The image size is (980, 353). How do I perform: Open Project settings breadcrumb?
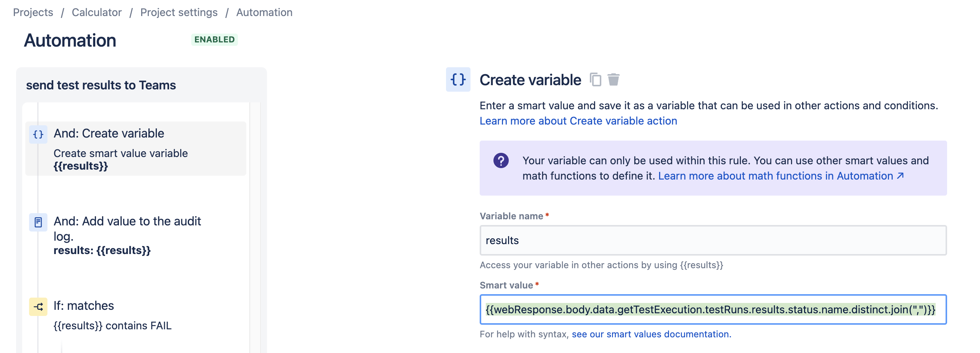[179, 12]
